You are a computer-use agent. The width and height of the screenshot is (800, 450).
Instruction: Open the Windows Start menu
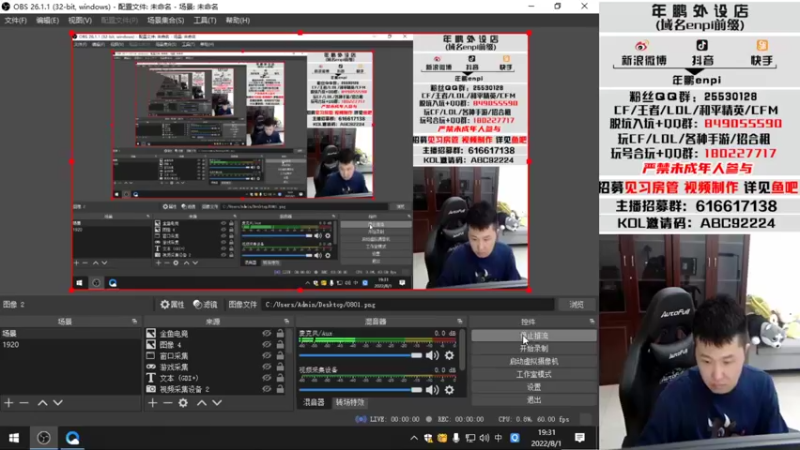pyautogui.click(x=14, y=438)
